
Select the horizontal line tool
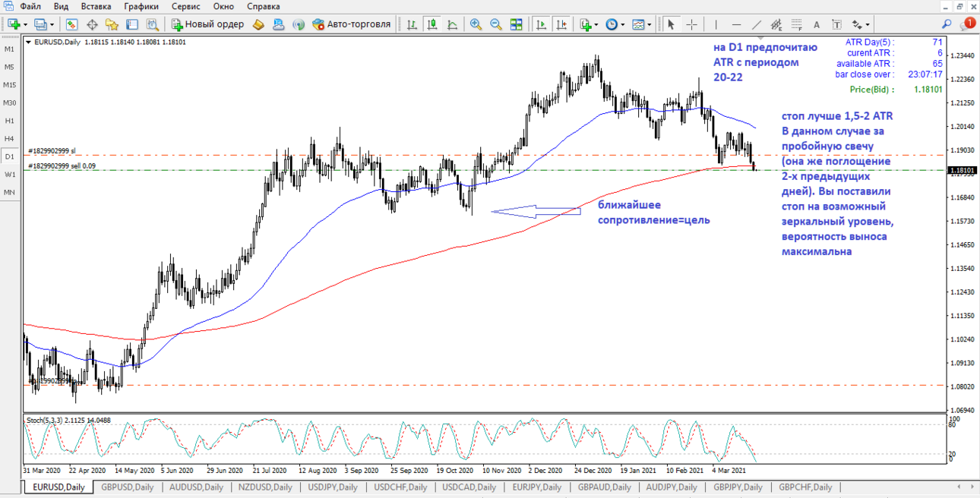[x=736, y=24]
